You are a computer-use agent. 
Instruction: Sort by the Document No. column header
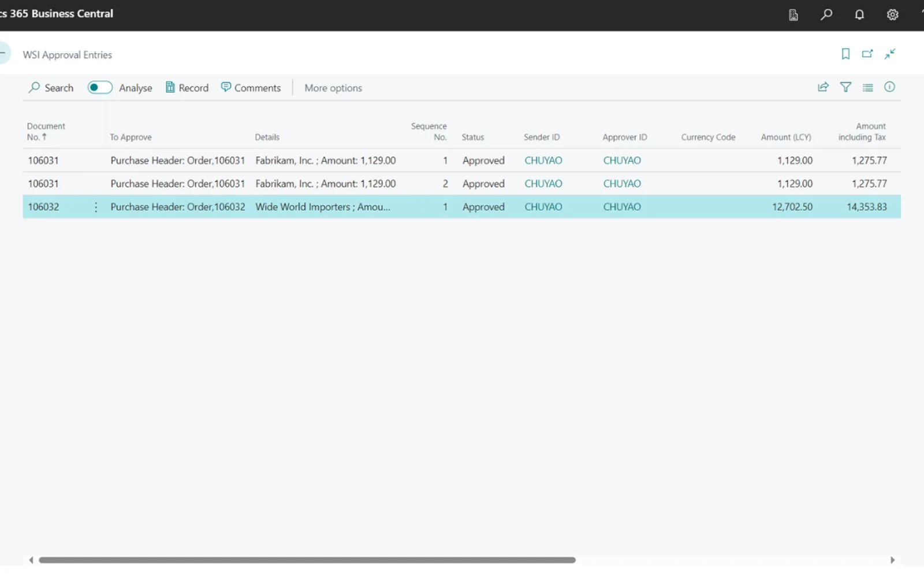click(x=46, y=132)
